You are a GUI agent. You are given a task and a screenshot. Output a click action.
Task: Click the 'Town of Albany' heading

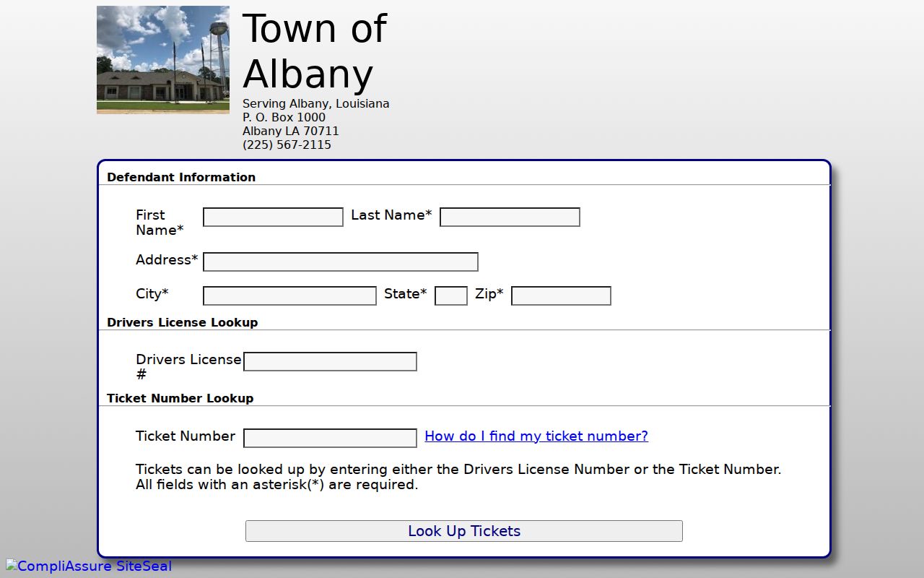(x=315, y=51)
